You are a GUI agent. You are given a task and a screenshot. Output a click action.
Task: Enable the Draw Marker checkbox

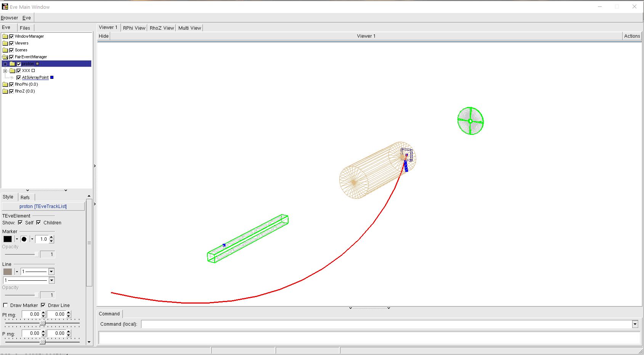tap(5, 305)
